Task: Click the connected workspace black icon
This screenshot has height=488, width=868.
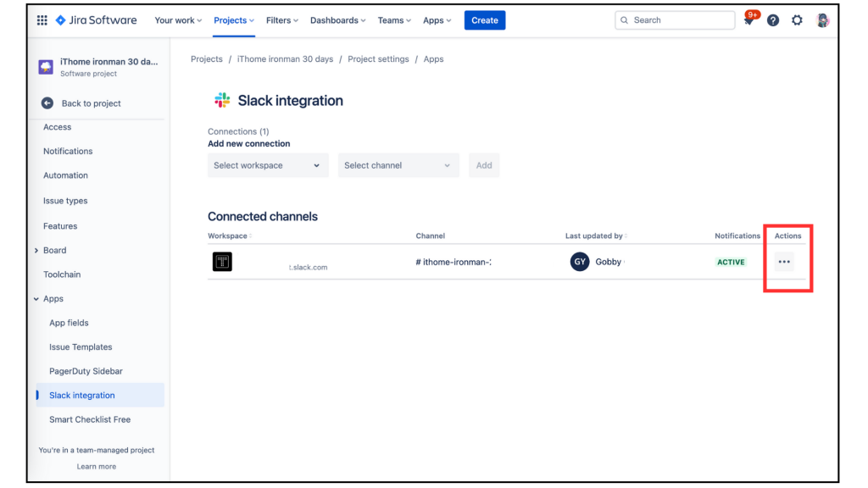Action: pyautogui.click(x=222, y=262)
